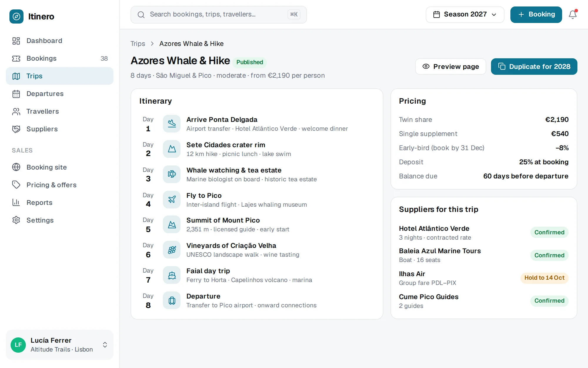Click Single supplement value €540
The width and height of the screenshot is (588, 368).
pyautogui.click(x=559, y=134)
